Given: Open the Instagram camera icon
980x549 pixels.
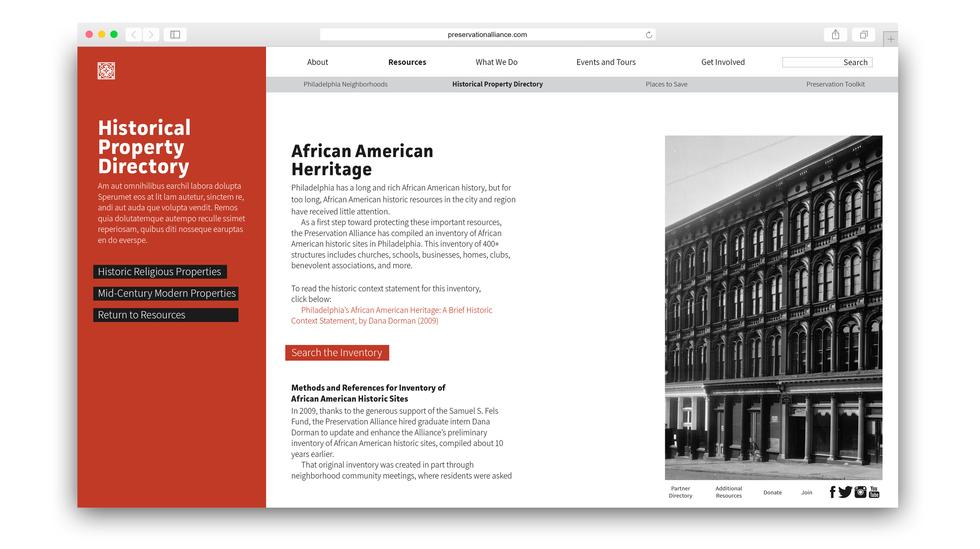Looking at the screenshot, I should (860, 492).
